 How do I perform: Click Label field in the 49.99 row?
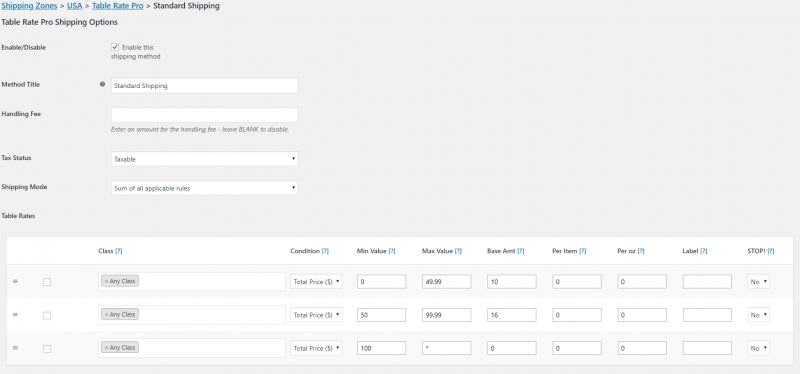(x=707, y=282)
